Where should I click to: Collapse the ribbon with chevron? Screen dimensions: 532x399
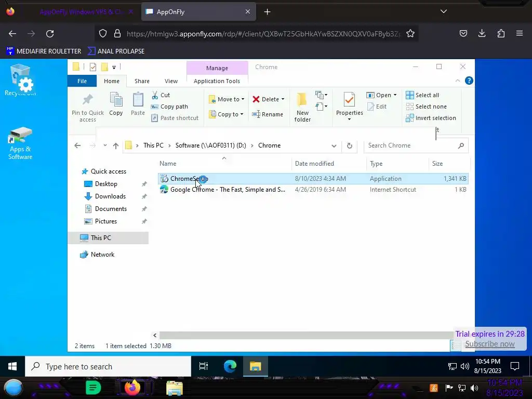point(458,81)
